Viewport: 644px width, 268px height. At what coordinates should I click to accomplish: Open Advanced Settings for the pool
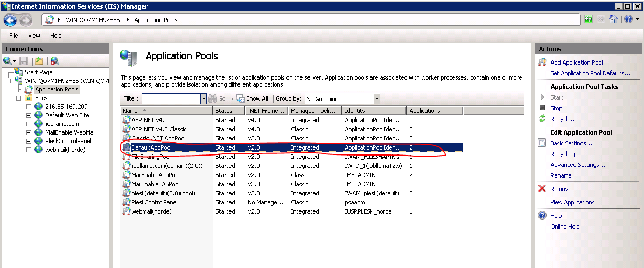click(x=577, y=165)
